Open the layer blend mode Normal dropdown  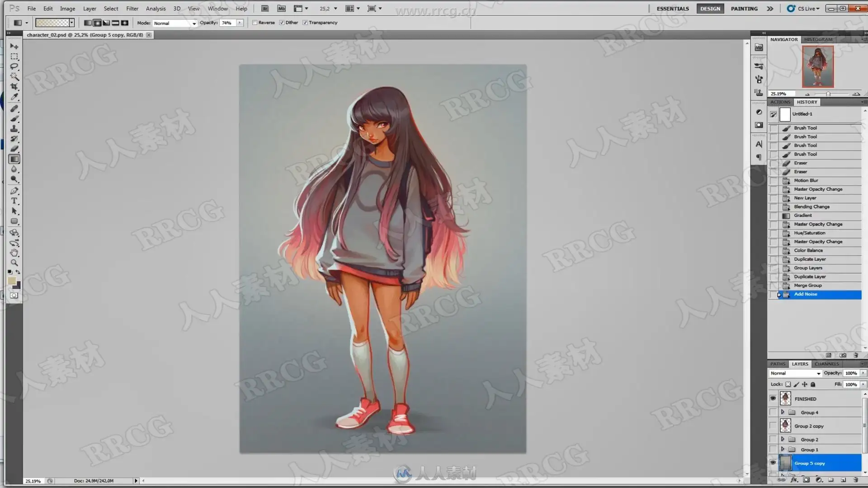795,373
